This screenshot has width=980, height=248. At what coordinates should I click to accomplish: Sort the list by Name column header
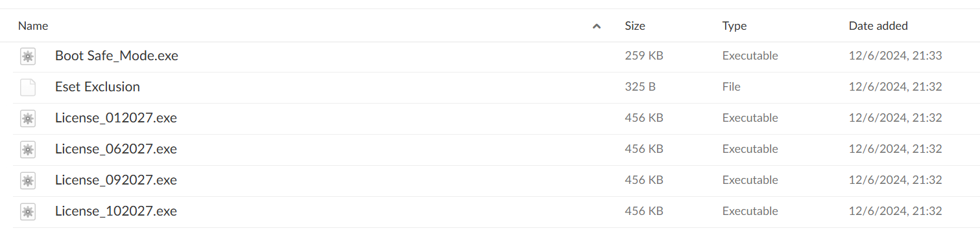(33, 26)
